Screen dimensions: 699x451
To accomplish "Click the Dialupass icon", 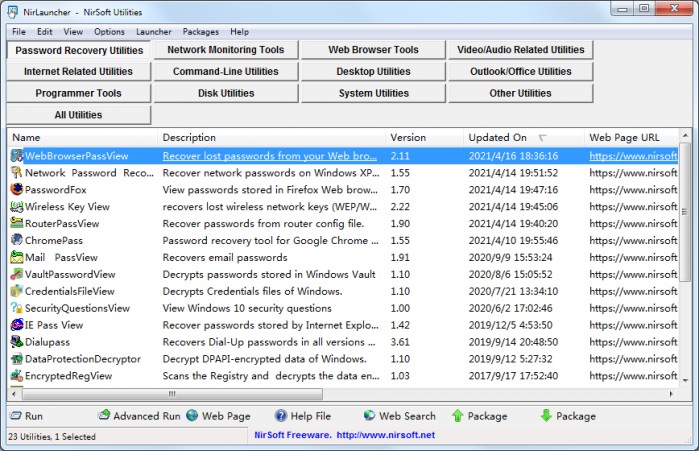I will (16, 342).
